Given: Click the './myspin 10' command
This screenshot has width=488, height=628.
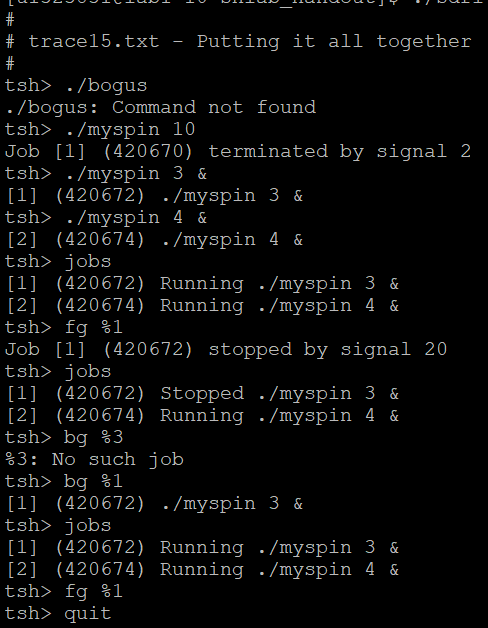Looking at the screenshot, I should coord(129,130).
